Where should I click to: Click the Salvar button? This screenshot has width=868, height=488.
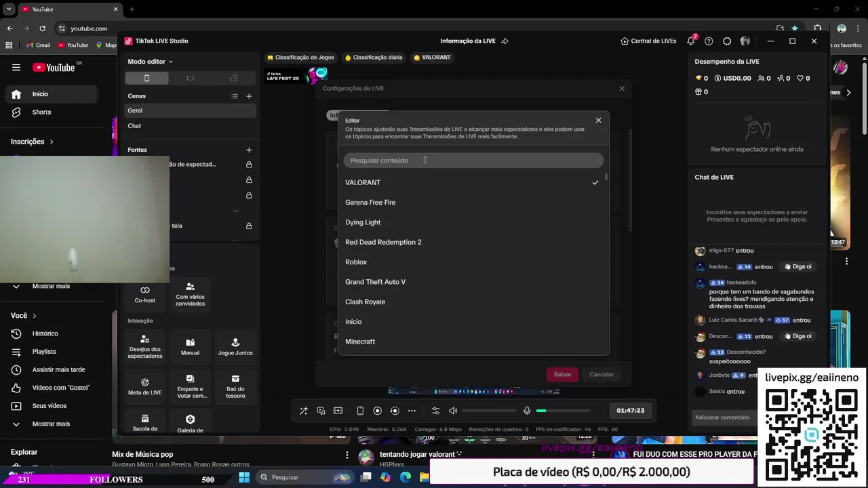562,374
